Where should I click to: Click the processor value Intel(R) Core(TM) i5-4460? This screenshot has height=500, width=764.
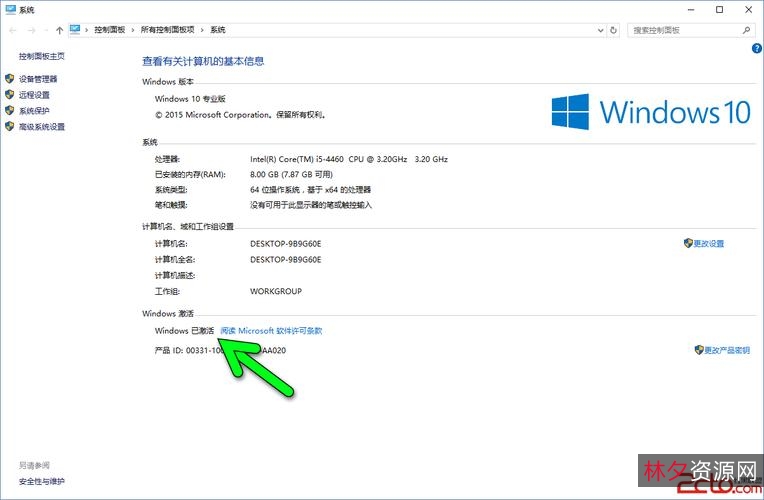tap(349, 159)
